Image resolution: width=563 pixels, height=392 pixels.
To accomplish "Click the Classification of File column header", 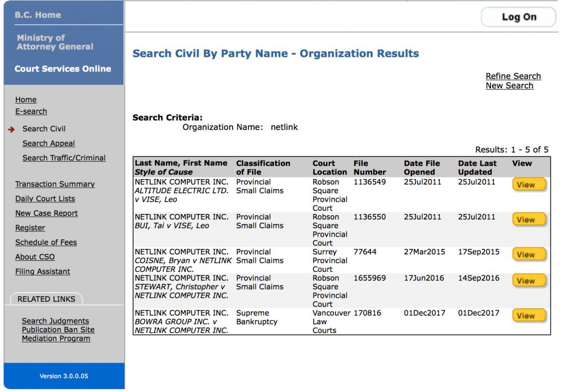I will [263, 167].
